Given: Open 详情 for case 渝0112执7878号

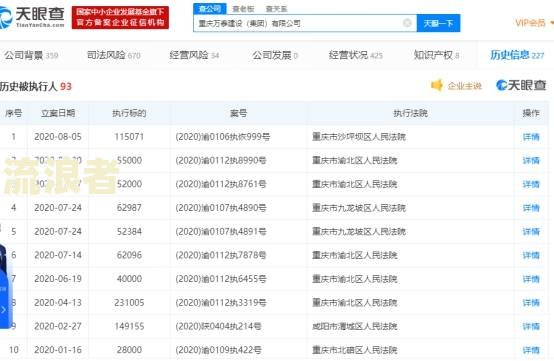Looking at the screenshot, I should [x=531, y=255].
